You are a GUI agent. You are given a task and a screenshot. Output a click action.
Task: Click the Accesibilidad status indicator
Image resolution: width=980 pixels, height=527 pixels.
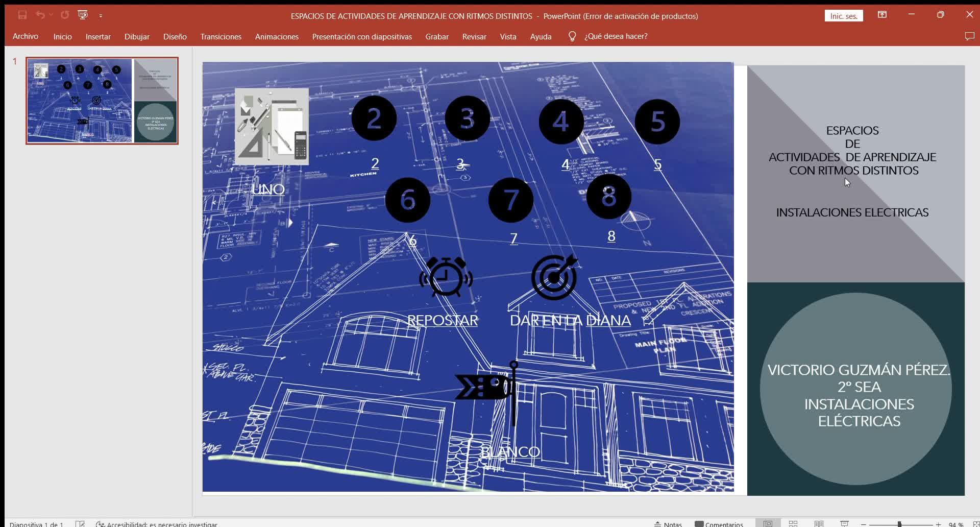(157, 524)
